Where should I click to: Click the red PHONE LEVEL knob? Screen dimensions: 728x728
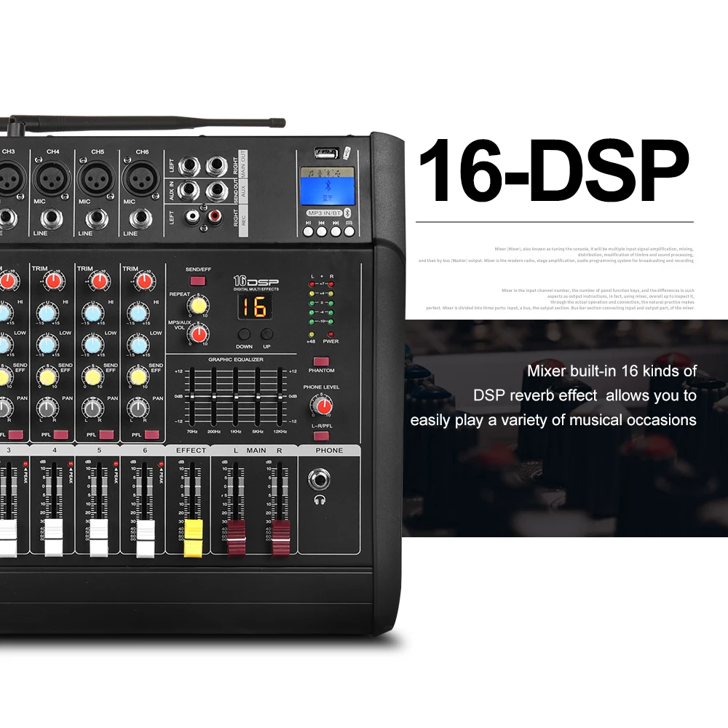(323, 406)
